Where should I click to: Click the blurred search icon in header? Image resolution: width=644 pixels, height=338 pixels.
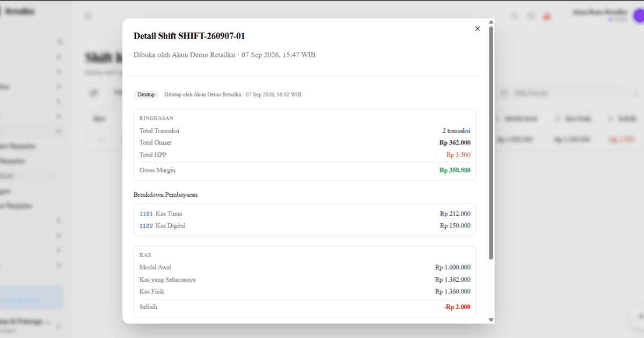coord(515,17)
